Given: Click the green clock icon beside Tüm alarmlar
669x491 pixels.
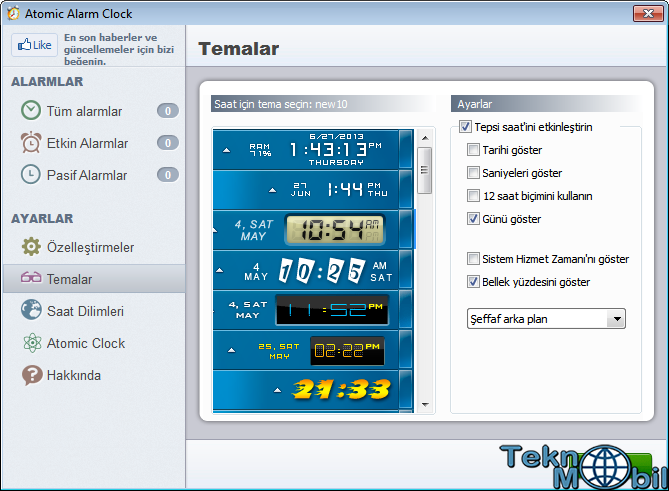Looking at the screenshot, I should 31,111.
